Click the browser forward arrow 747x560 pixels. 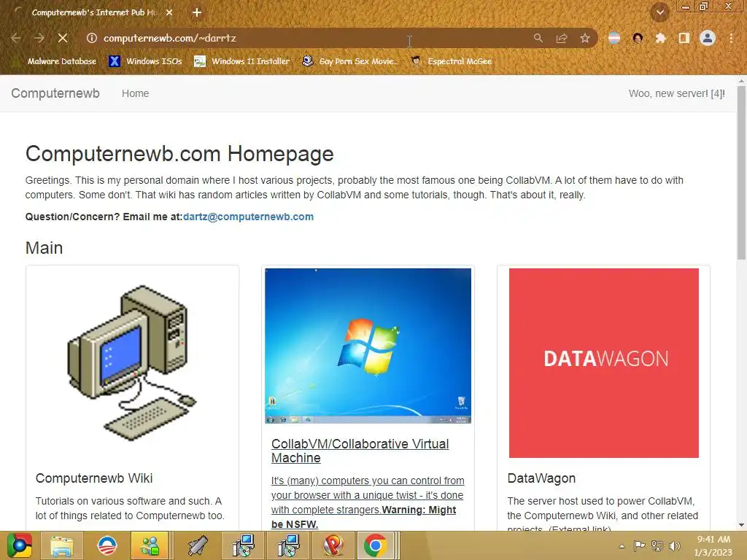pos(39,38)
